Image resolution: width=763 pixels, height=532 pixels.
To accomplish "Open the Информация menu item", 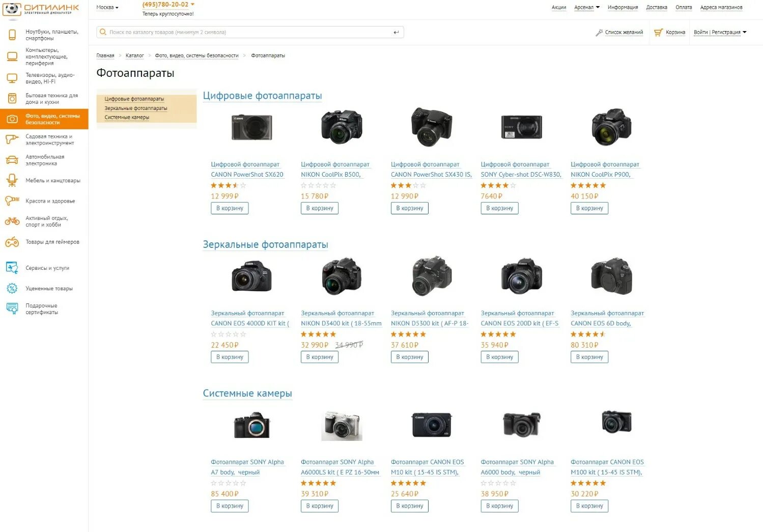I will point(623,8).
